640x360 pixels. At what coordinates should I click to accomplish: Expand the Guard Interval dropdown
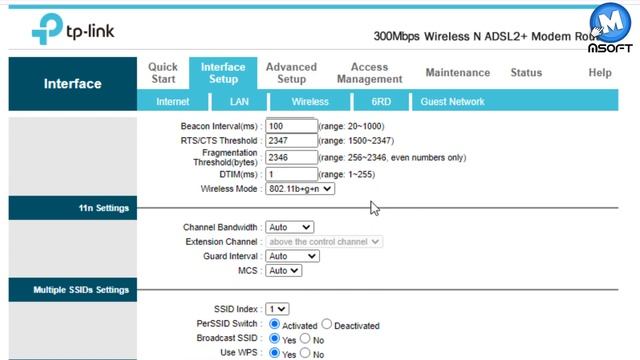click(x=292, y=256)
